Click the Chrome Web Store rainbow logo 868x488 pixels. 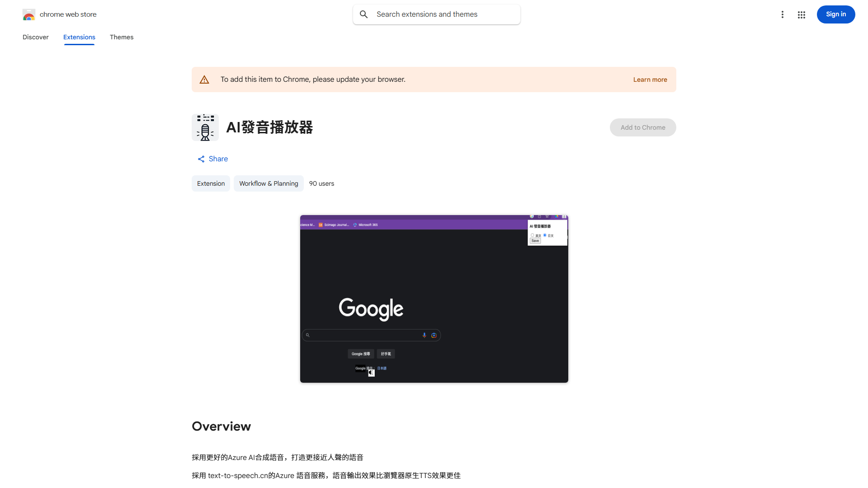coord(29,14)
